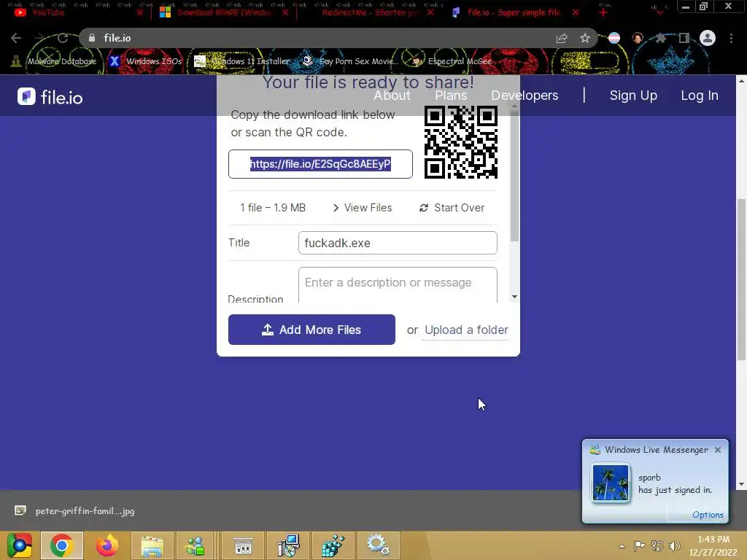Open the Developers page link
The width and height of the screenshot is (747, 560).
[525, 96]
